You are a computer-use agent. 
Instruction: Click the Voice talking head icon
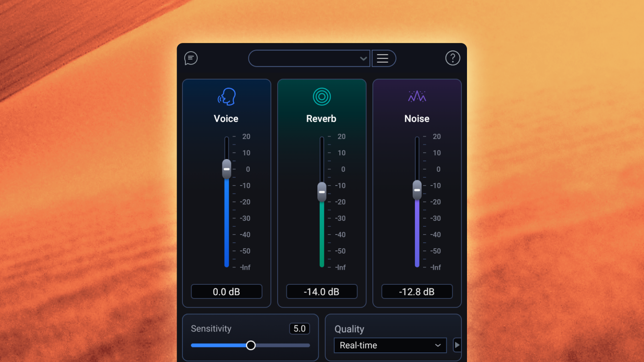[226, 97]
